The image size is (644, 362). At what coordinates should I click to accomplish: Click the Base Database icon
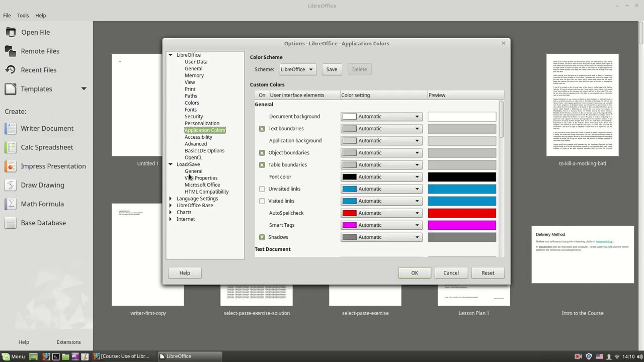(11, 223)
